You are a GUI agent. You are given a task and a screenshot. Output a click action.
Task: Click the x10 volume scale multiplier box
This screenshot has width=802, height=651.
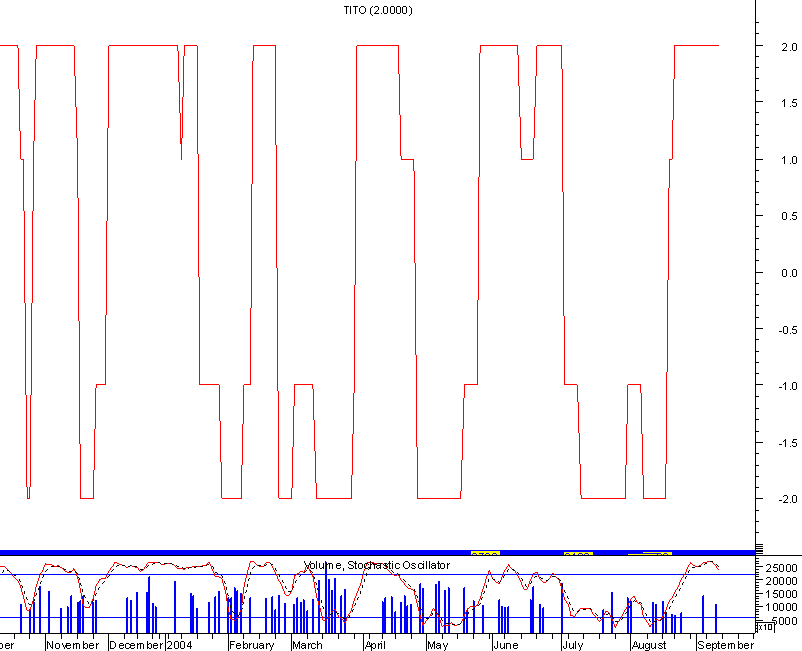coord(765,627)
